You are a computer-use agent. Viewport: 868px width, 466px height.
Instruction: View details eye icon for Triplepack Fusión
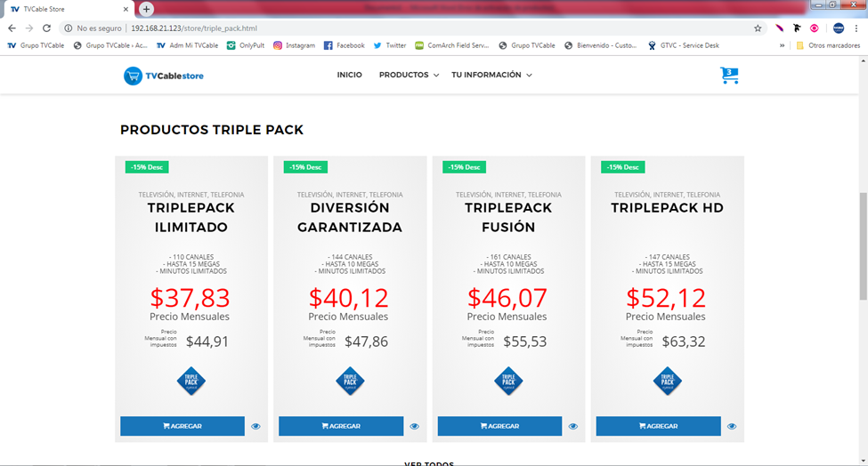573,426
